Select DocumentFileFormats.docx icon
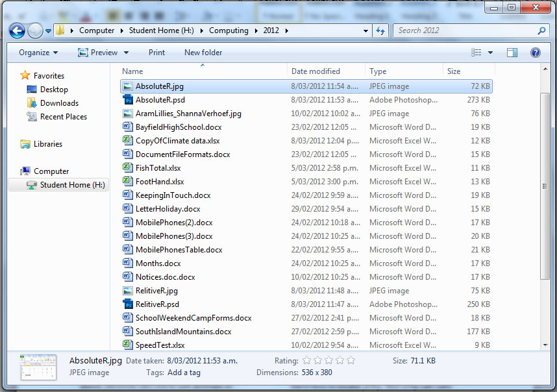557x392 pixels. pos(128,154)
